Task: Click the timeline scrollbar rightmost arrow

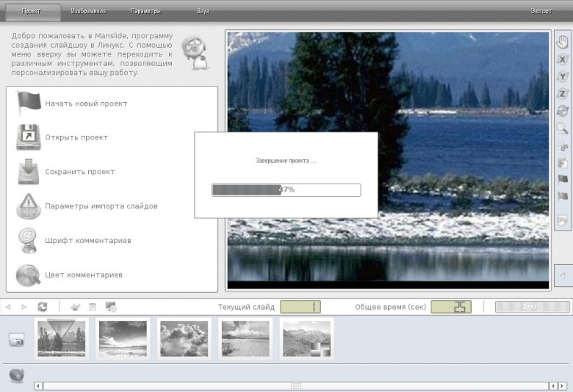Action: 563,386
